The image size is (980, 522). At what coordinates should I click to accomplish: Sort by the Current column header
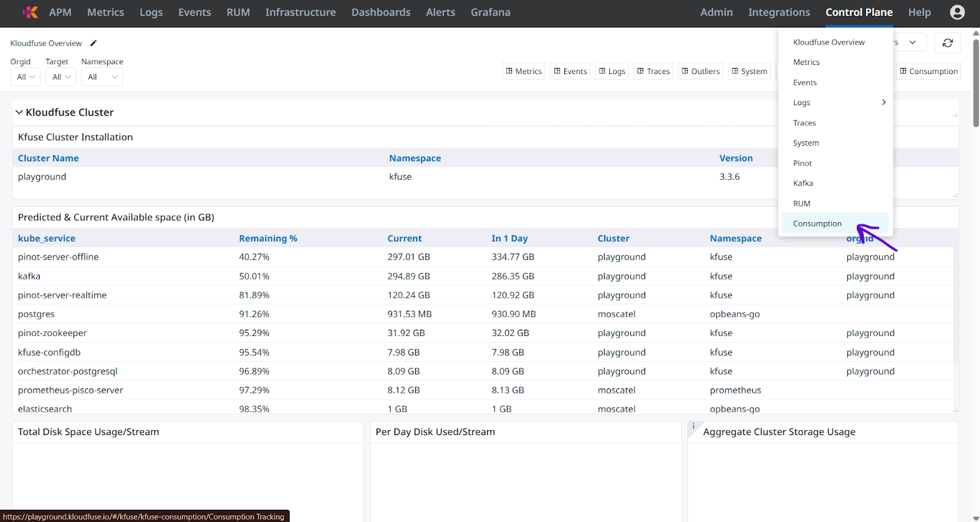pyautogui.click(x=404, y=239)
